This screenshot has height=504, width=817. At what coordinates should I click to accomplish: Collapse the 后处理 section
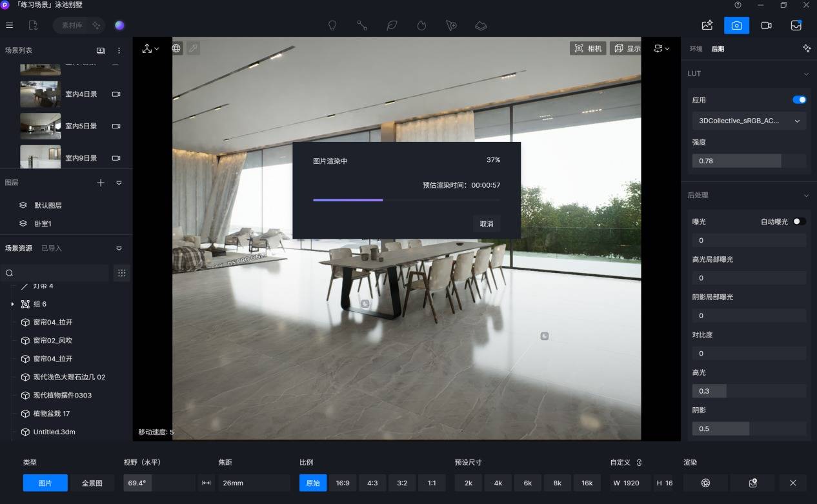click(x=806, y=195)
